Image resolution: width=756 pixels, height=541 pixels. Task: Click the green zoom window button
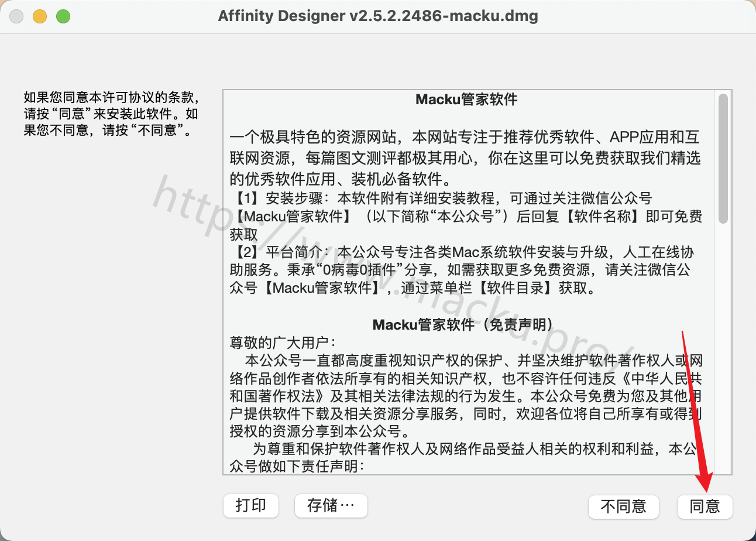[x=63, y=16]
